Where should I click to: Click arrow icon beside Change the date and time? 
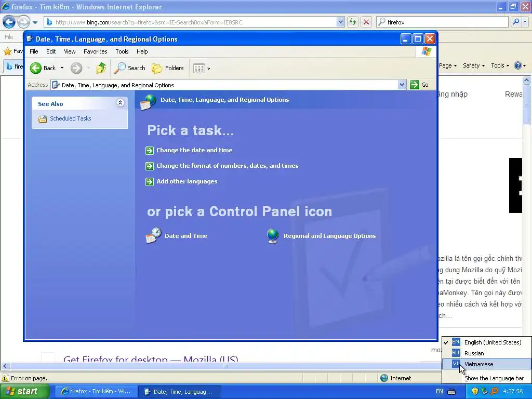pyautogui.click(x=149, y=150)
